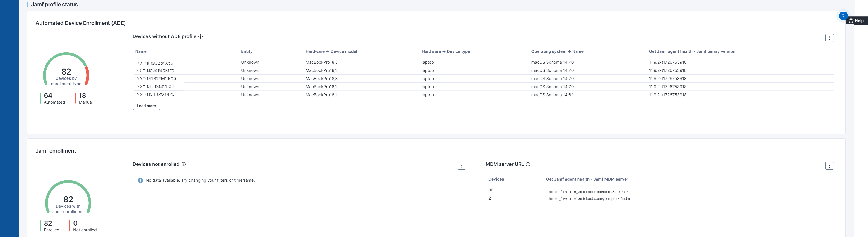Open options menu for Devices without ADE profile

click(829, 38)
